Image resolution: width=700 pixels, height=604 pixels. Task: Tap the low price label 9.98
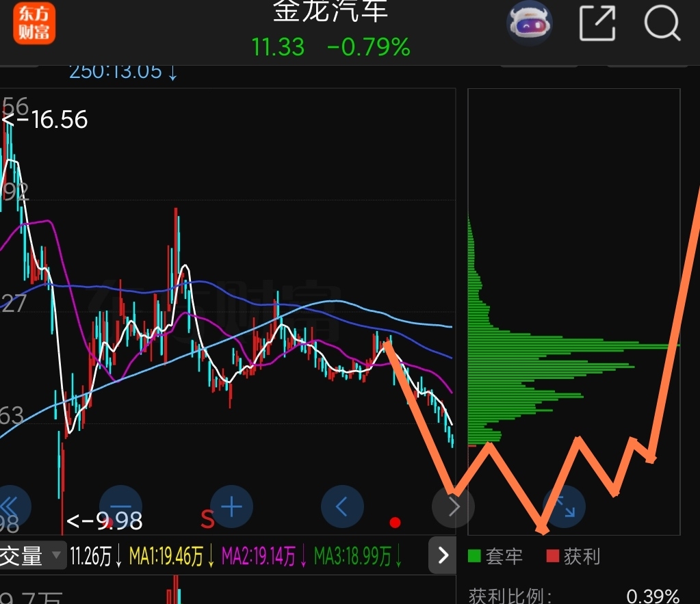coord(119,521)
